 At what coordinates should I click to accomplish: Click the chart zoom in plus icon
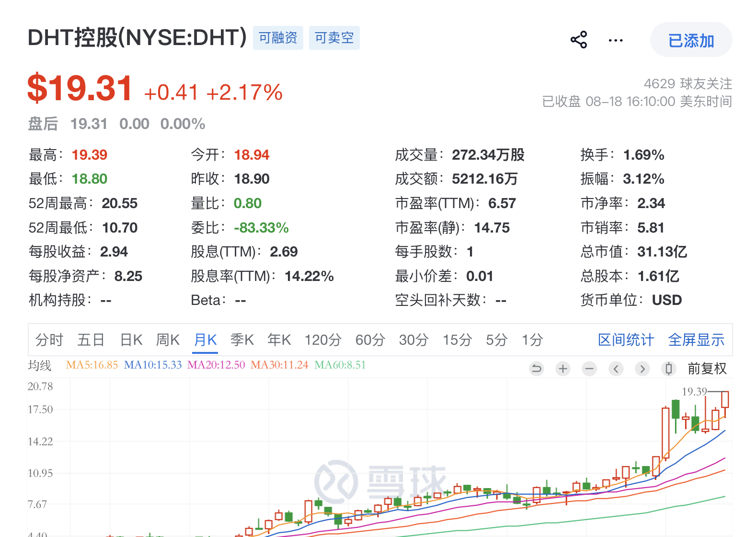pyautogui.click(x=563, y=369)
